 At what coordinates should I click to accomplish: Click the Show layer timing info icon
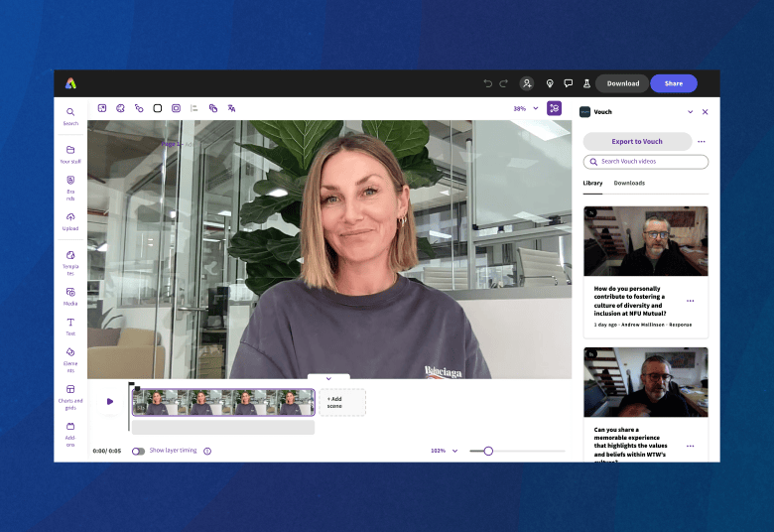coord(207,451)
